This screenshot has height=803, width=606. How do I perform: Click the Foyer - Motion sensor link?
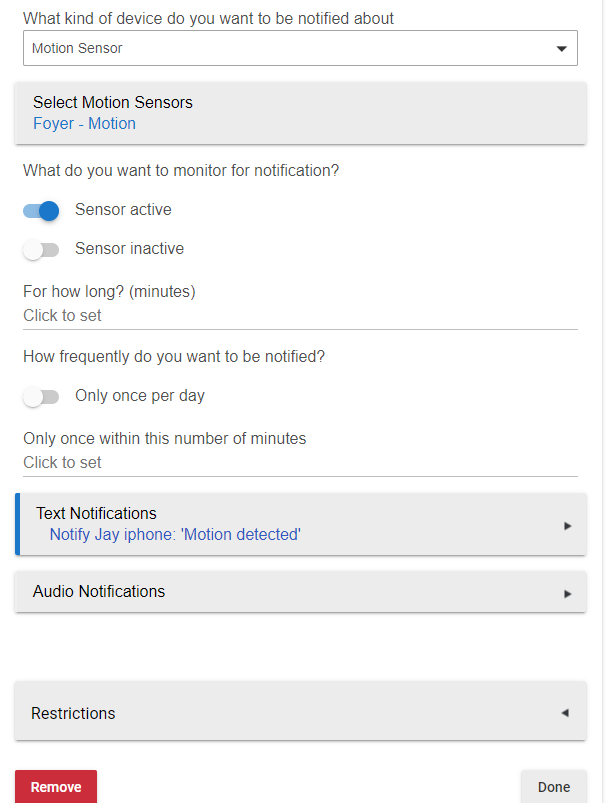[x=84, y=124]
